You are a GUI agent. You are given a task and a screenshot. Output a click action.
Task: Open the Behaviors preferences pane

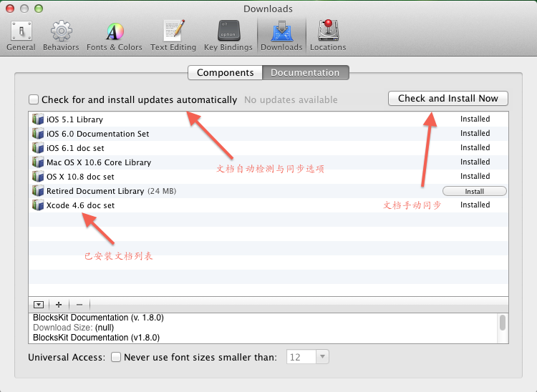point(61,35)
